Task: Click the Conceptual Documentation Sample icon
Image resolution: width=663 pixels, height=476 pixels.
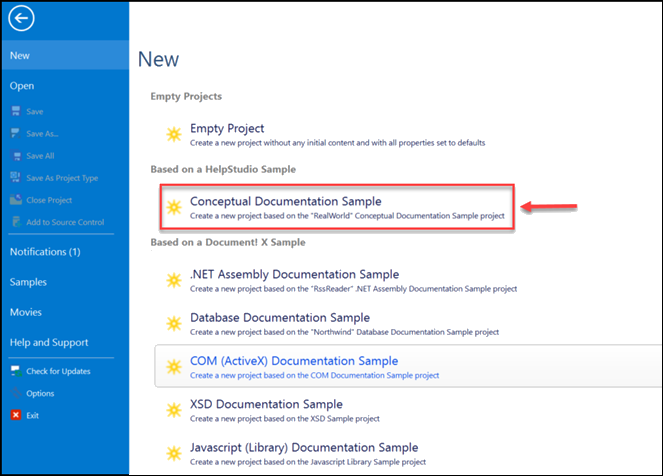Action: 173,208
